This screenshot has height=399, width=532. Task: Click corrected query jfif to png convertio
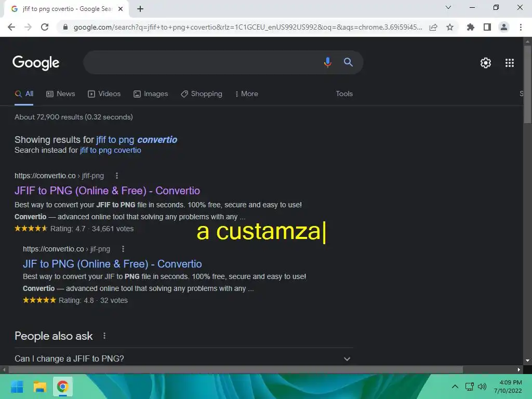click(x=137, y=140)
